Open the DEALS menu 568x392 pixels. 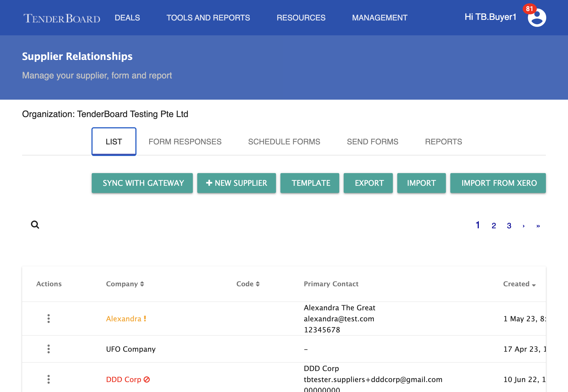point(127,18)
